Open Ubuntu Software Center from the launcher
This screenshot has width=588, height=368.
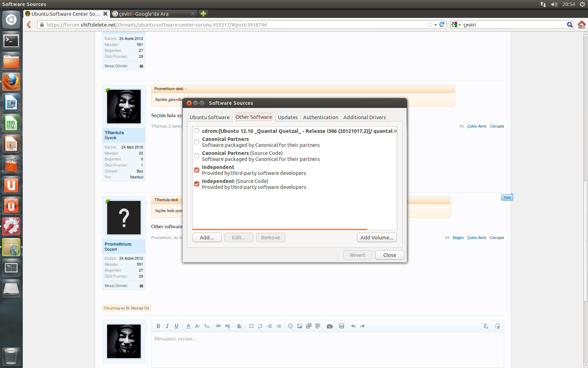point(11,164)
